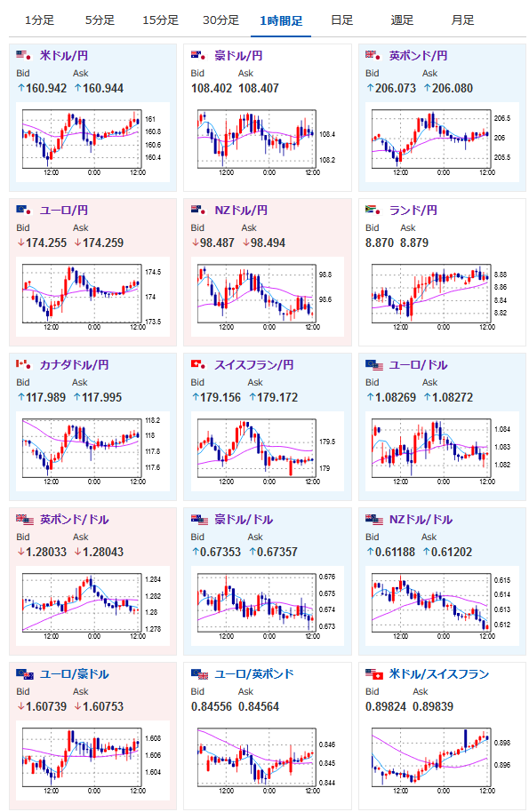
Task: Click the flag icon beside 米ドル/スイスフラン
Action: coord(374,673)
